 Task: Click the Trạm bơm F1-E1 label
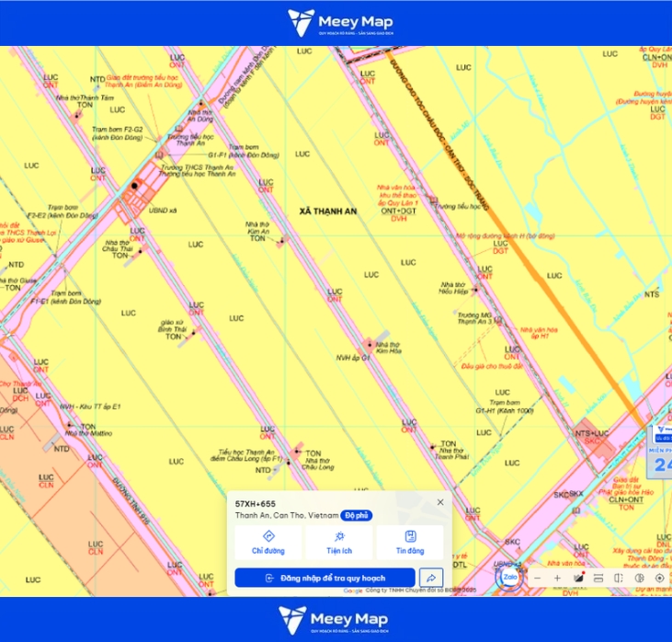(65, 297)
